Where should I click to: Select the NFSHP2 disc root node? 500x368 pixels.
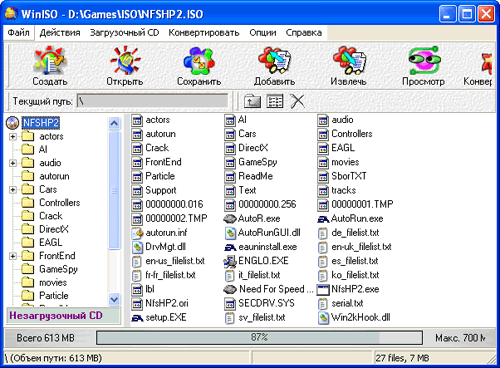[x=41, y=123]
